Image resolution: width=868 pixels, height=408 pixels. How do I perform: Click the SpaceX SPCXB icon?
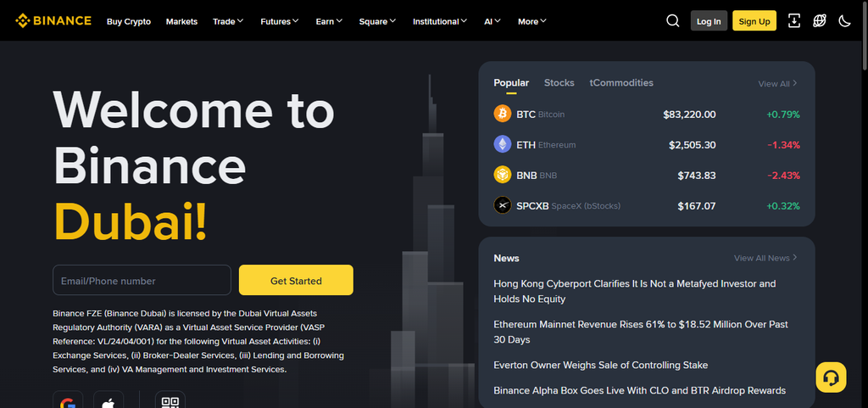(502, 205)
